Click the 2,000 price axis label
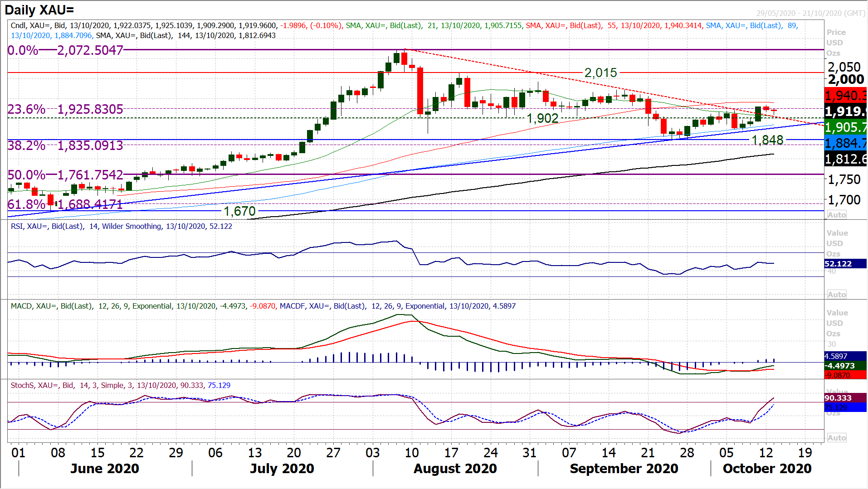Screen dimensions: 868x489 pyautogui.click(x=846, y=80)
